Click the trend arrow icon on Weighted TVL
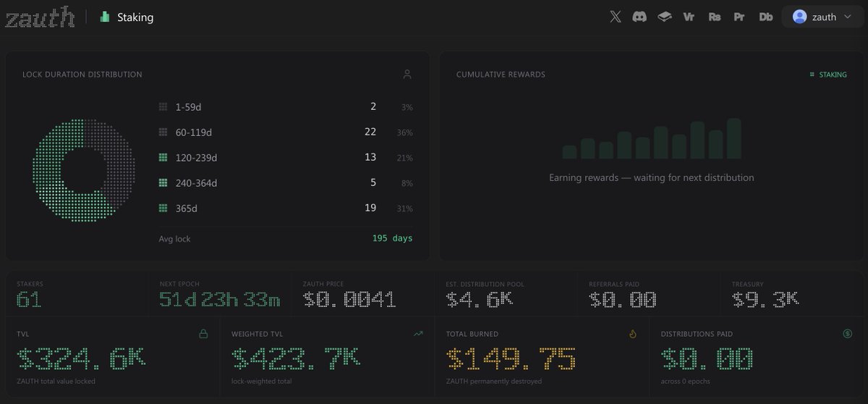868x404 pixels. pyautogui.click(x=418, y=334)
